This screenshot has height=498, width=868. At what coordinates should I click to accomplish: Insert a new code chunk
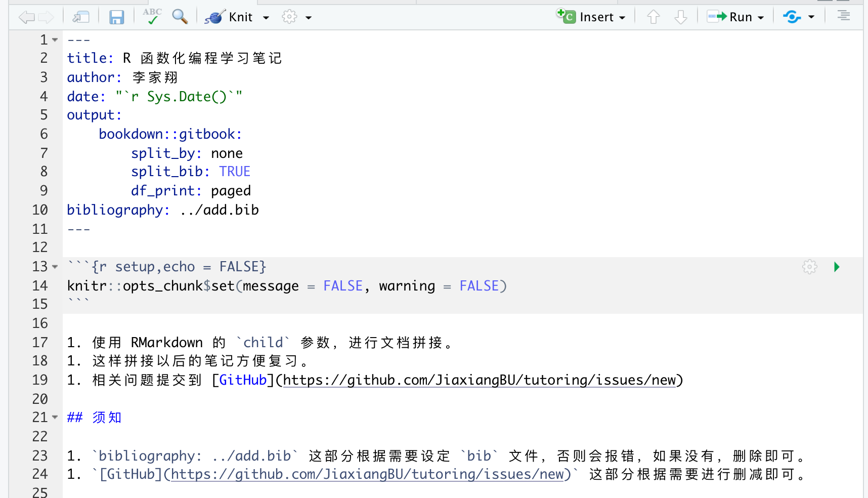point(591,17)
